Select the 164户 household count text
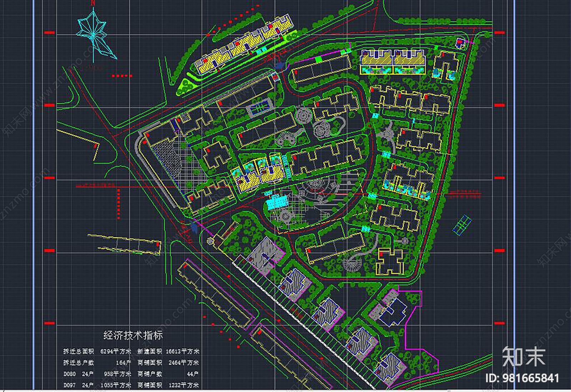Viewport: 571px width, 392px height. (123, 362)
